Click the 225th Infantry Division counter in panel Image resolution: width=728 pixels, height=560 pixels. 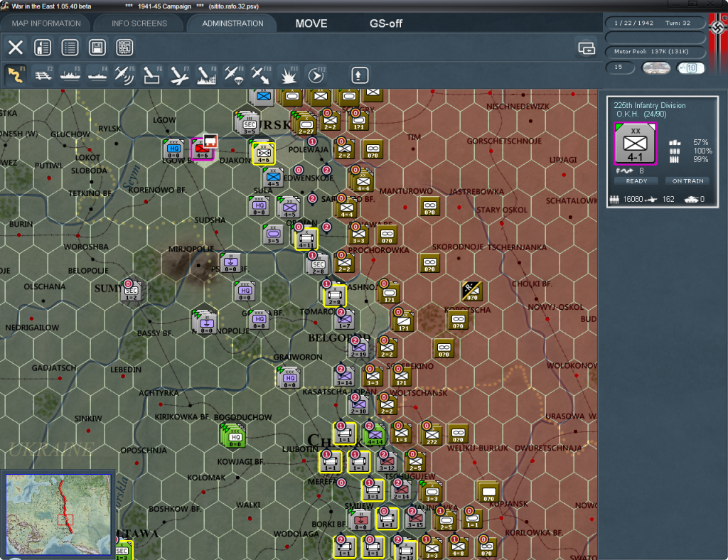(x=635, y=144)
